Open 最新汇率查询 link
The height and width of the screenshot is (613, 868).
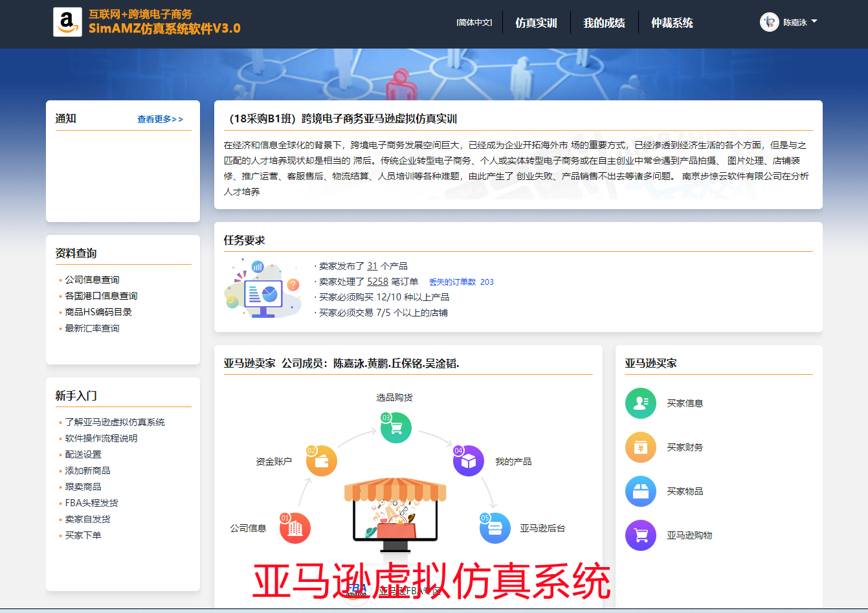pos(92,328)
